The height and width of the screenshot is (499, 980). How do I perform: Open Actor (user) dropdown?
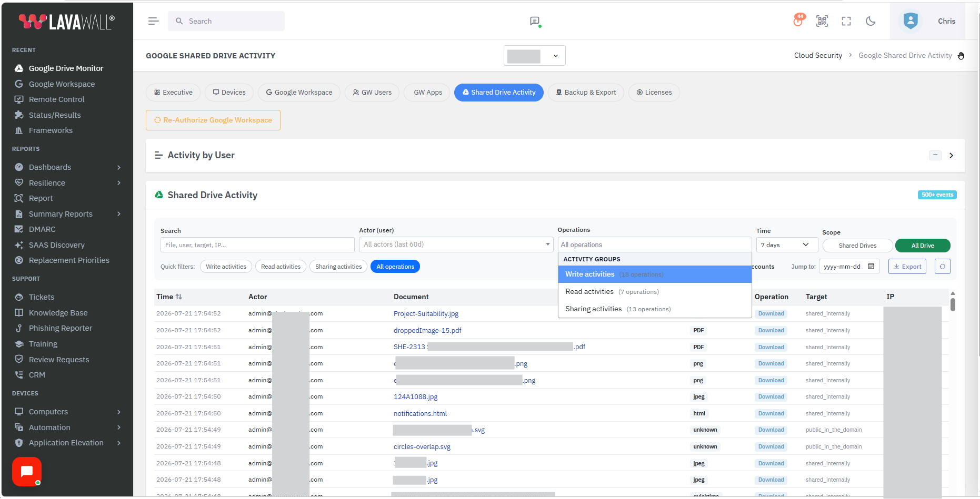[x=456, y=245]
